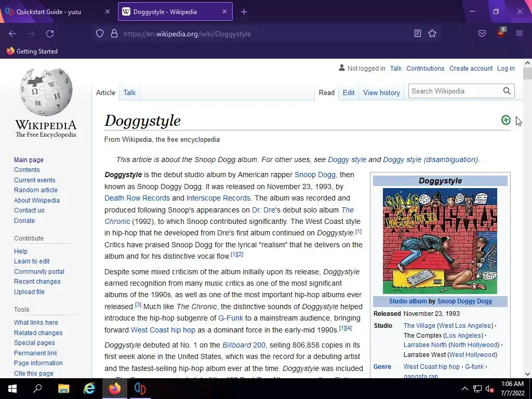
Task: Open the Page information link
Action: click(38, 363)
